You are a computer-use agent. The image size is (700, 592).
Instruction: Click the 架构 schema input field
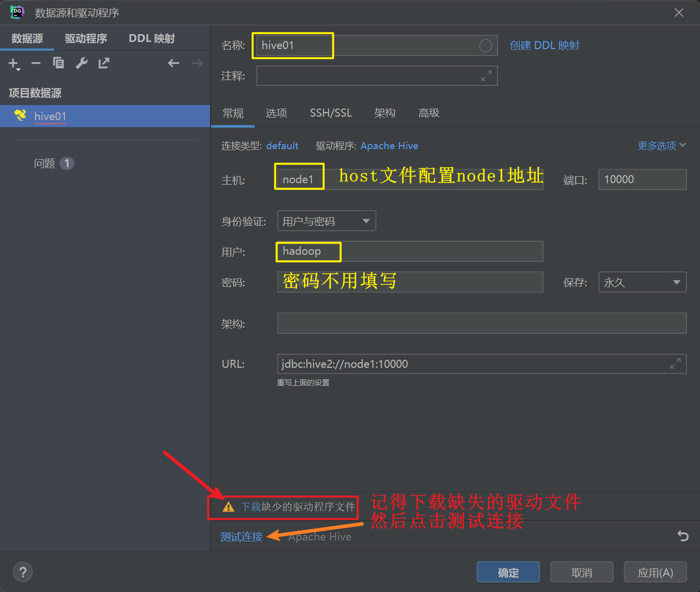click(x=482, y=323)
